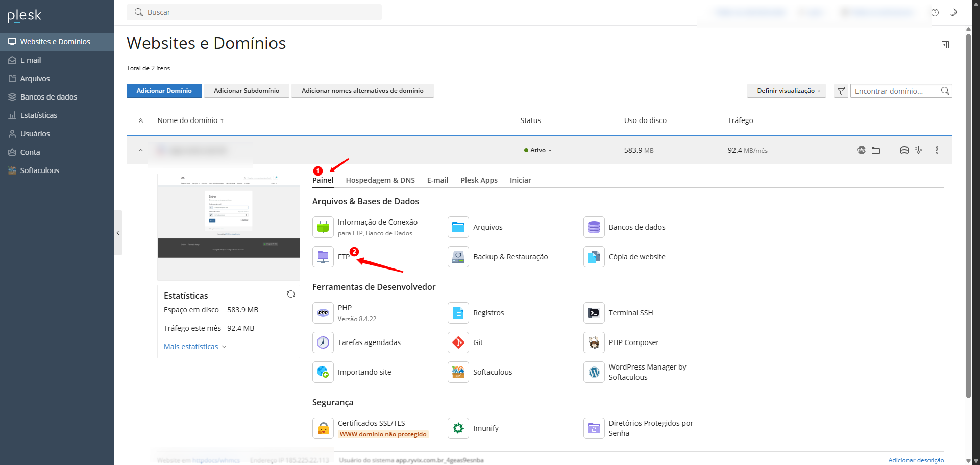Launch the Terminal SSH icon
Viewport: 980px width, 465px height.
coord(594,313)
